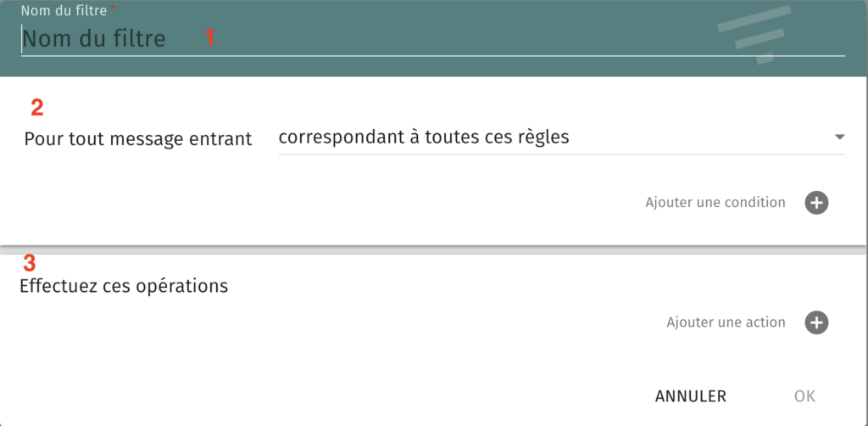Click the OK button
Screen dimensions: 868x426
[804, 396]
